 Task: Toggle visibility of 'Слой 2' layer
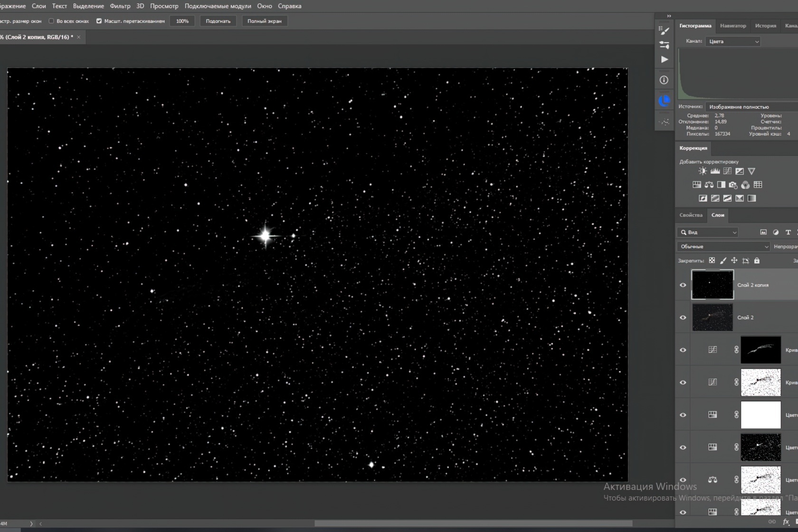point(683,317)
